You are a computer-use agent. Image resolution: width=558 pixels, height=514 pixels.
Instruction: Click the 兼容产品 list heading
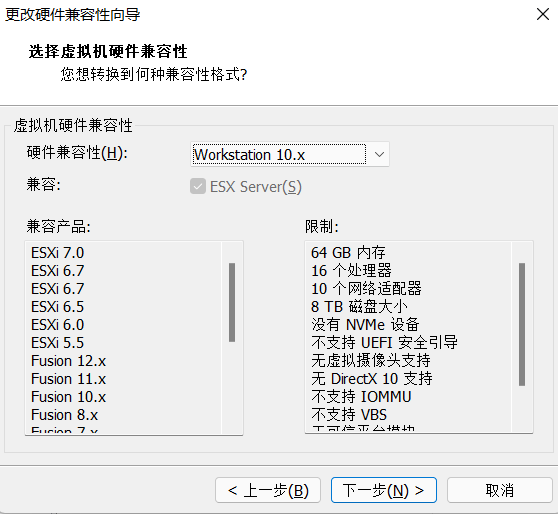pyautogui.click(x=58, y=226)
